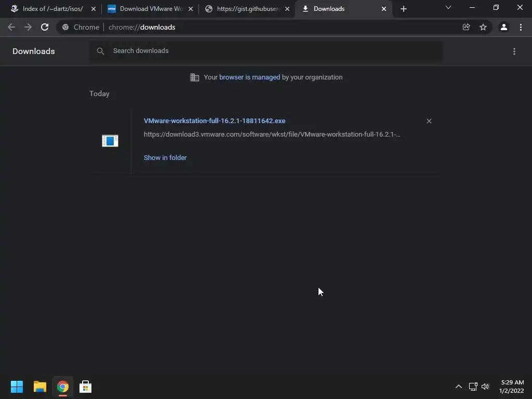Close the Download VMware tab
The width and height of the screenshot is (532, 399).
tap(191, 9)
